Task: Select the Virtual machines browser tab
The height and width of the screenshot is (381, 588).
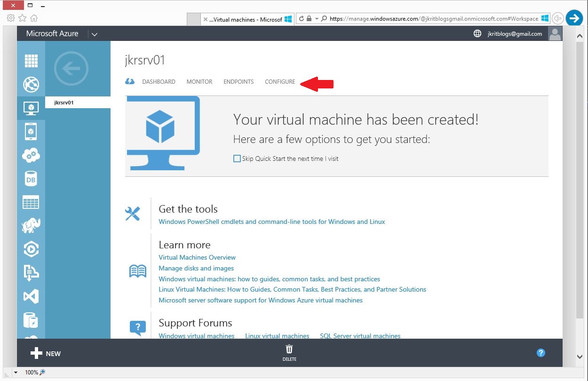Action: pos(248,19)
